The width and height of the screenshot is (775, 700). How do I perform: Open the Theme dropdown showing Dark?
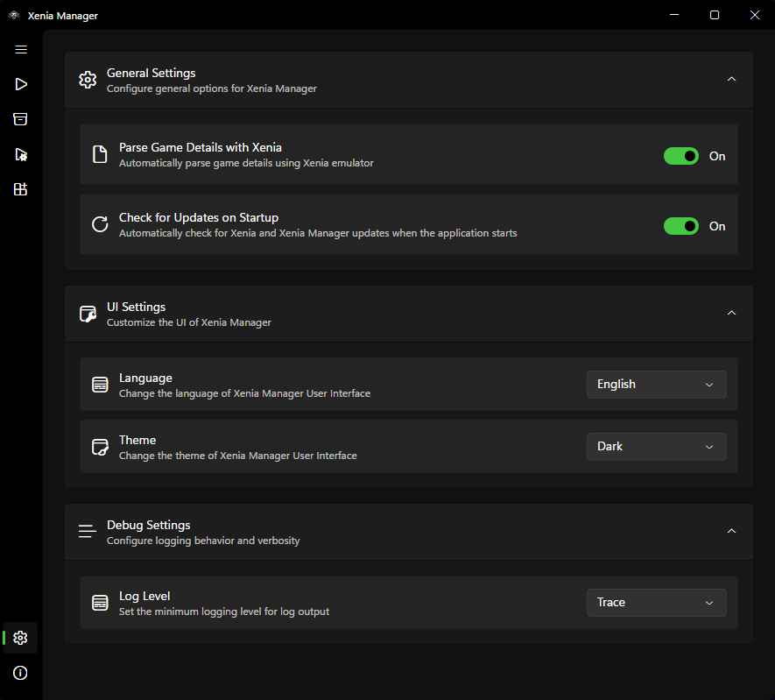(x=657, y=447)
